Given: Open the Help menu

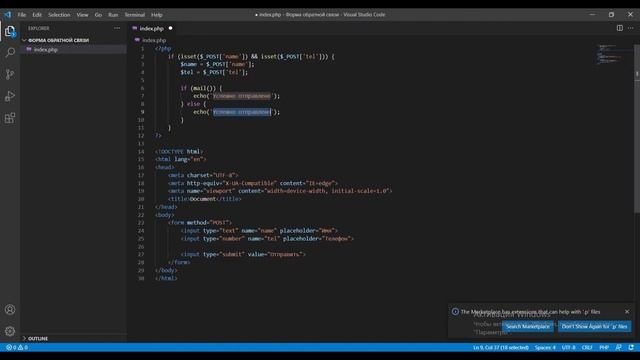Looking at the screenshot, I should click(157, 15).
